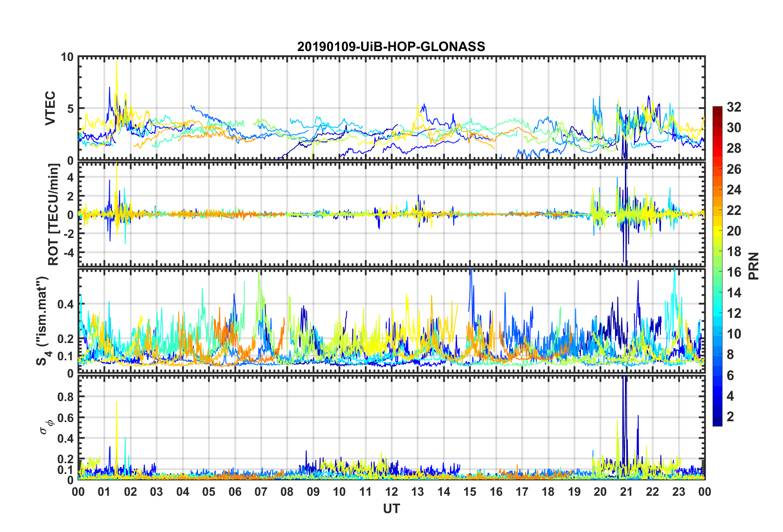Click the sigma phi axis label
Image resolution: width=783 pixels, height=532 pixels.
(x=46, y=427)
